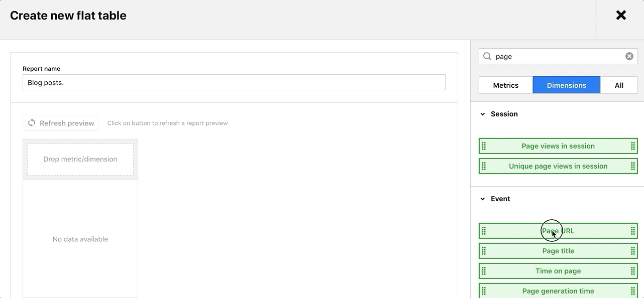Grab left drag handle of Page URL
The image size is (644, 298).
click(484, 231)
